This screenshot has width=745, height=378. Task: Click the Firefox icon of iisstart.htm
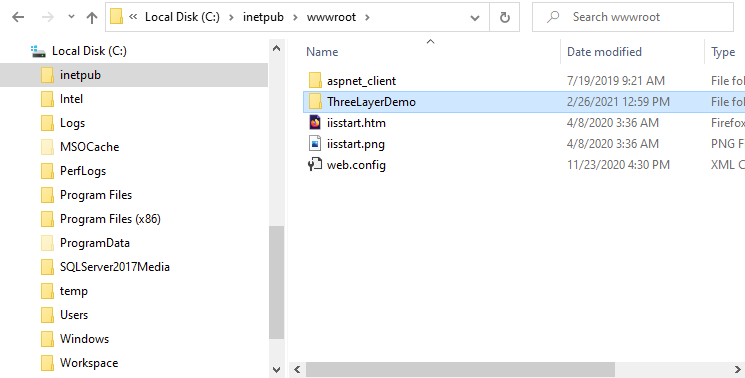point(315,123)
